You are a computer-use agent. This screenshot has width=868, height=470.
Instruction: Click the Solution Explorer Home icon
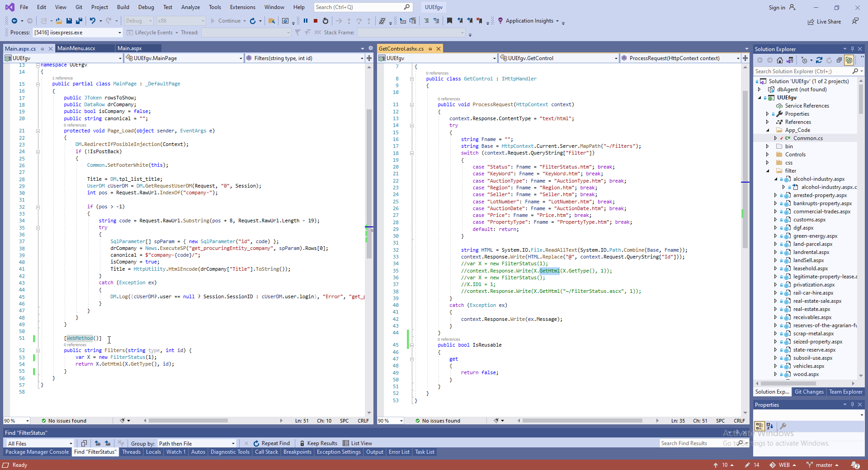tap(780, 60)
